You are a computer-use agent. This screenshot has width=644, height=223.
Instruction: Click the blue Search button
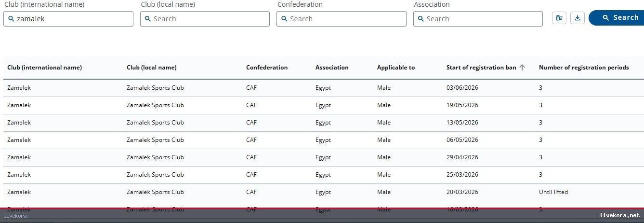pos(617,17)
